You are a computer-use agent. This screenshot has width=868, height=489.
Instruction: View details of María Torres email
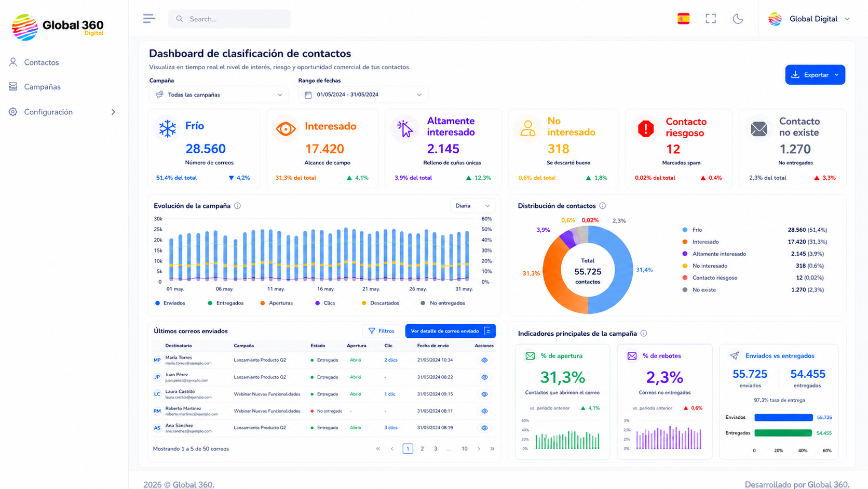click(x=484, y=360)
